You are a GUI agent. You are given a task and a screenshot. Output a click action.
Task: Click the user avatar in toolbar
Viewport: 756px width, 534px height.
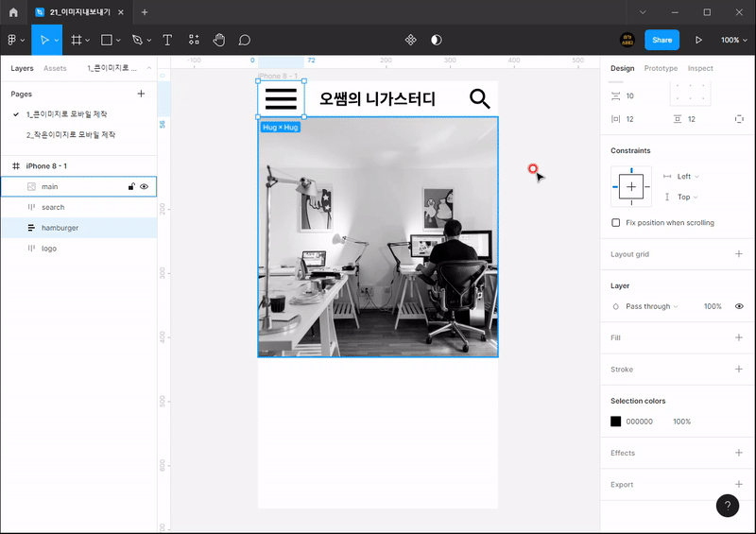pos(627,40)
